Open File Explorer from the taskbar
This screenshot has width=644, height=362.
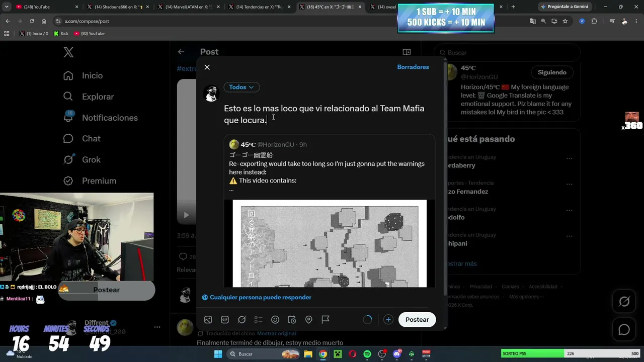(308, 354)
